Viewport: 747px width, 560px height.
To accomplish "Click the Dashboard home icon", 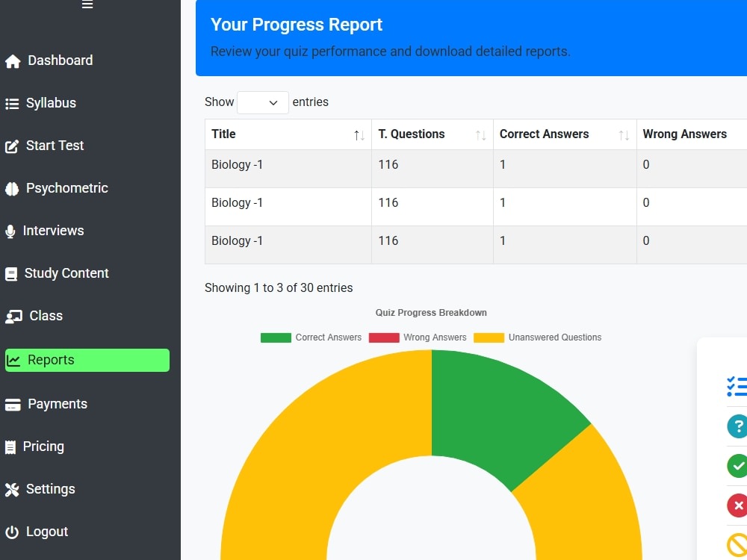I will (x=13, y=61).
